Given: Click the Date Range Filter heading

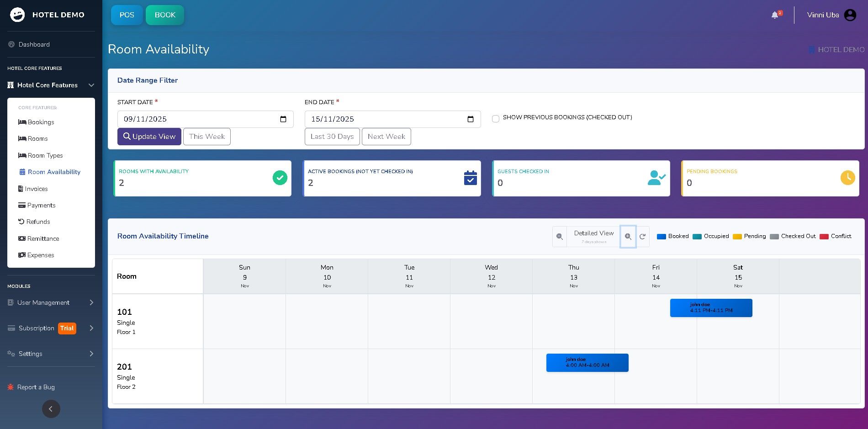Looking at the screenshot, I should 148,80.
